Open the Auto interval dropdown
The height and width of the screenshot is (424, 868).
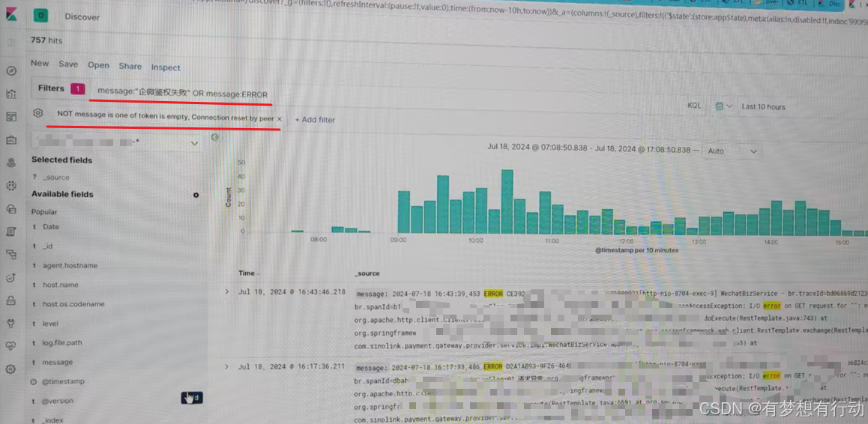(x=732, y=151)
